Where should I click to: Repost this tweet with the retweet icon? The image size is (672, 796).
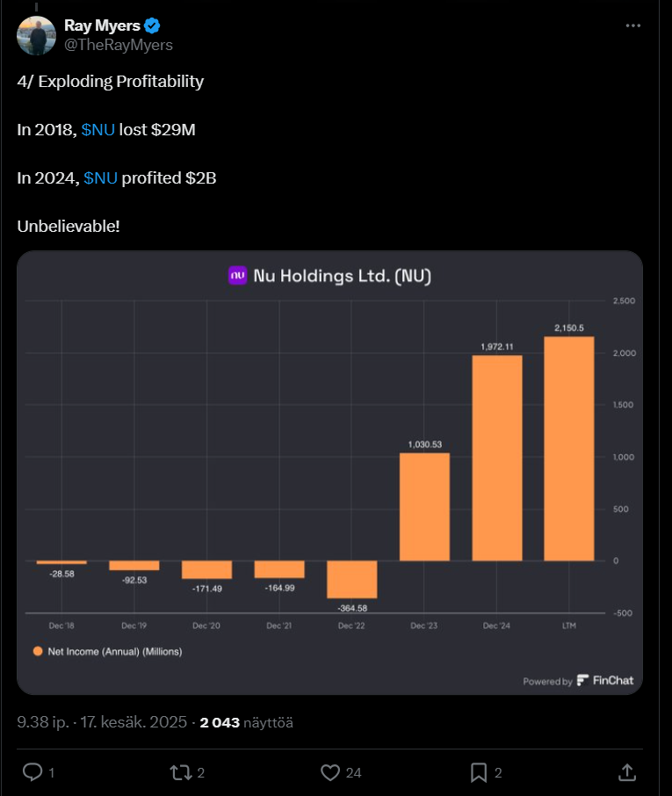pos(181,772)
